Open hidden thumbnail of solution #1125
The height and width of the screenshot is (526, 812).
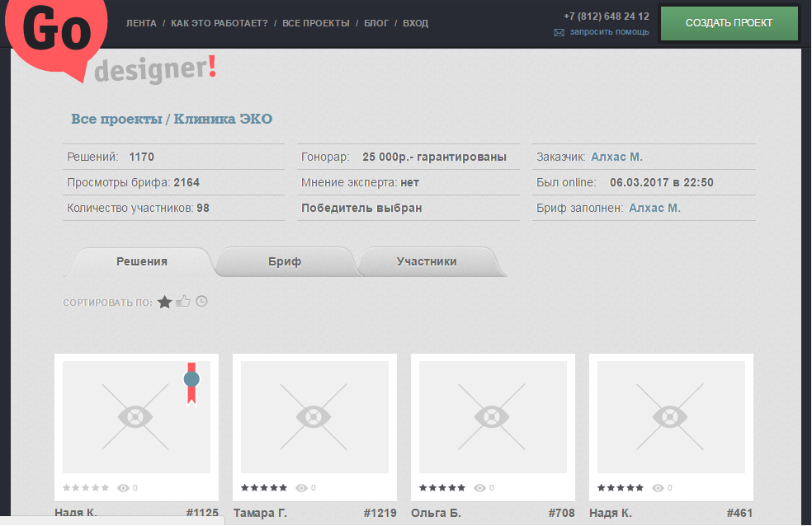[x=137, y=417]
